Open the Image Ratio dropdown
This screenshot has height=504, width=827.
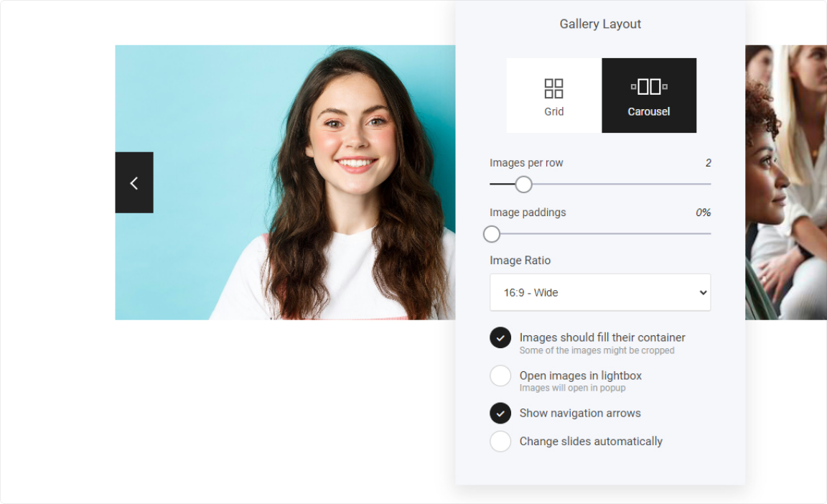click(x=600, y=292)
